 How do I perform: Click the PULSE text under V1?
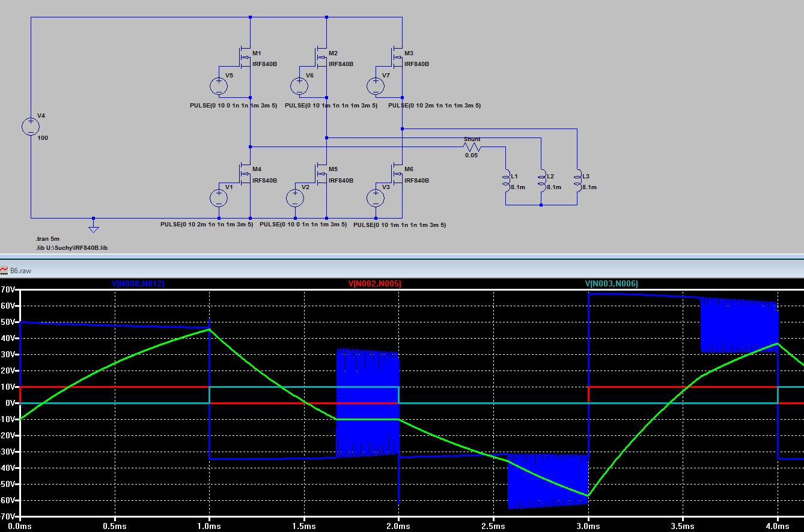coord(207,225)
